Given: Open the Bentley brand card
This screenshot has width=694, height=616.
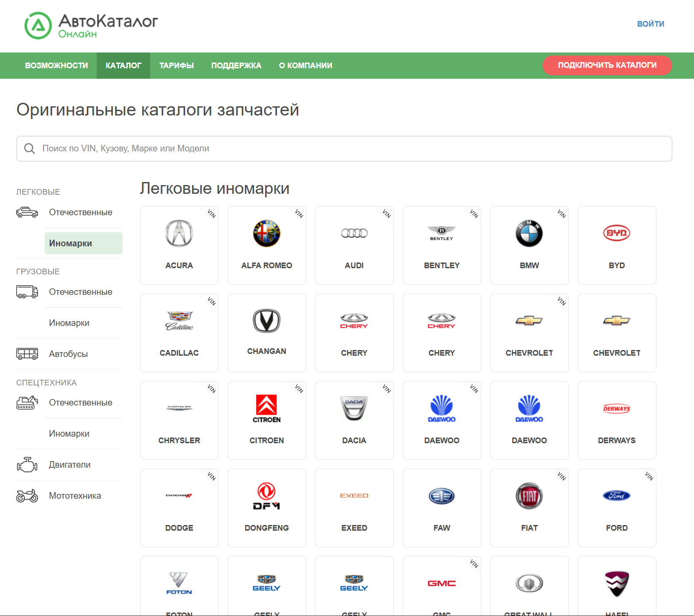Looking at the screenshot, I should [x=442, y=245].
